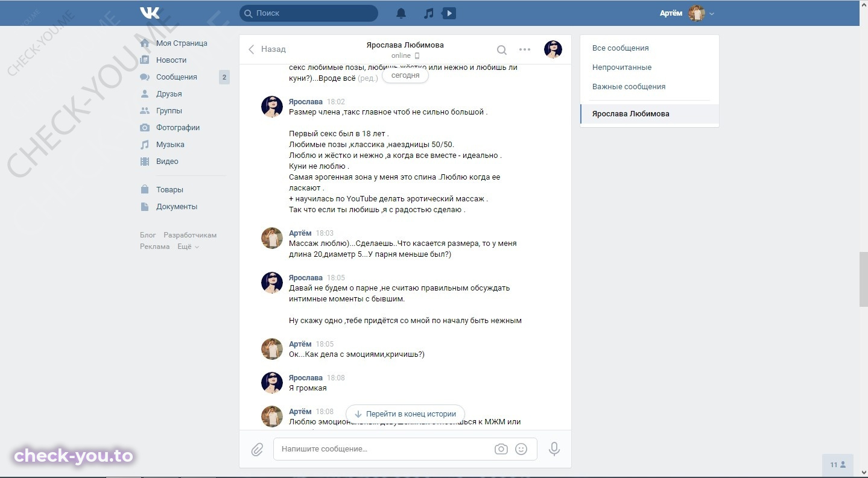Open Документы in sidebar

pos(177,207)
